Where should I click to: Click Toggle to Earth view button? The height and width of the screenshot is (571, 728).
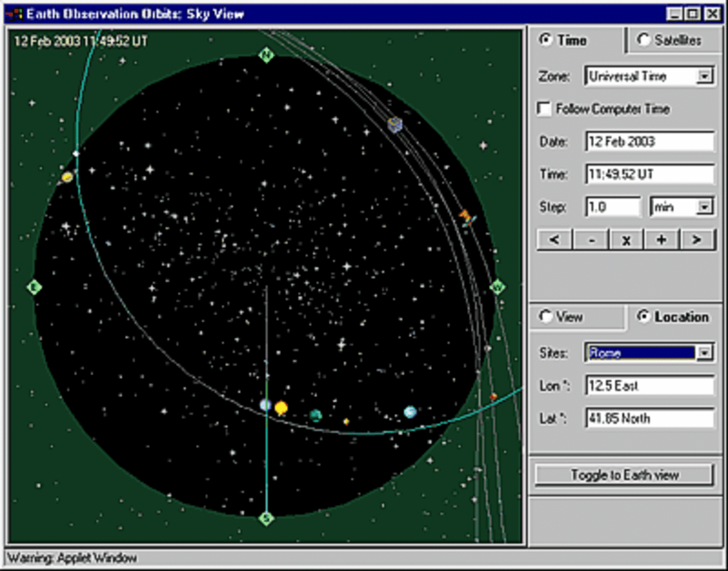click(624, 475)
